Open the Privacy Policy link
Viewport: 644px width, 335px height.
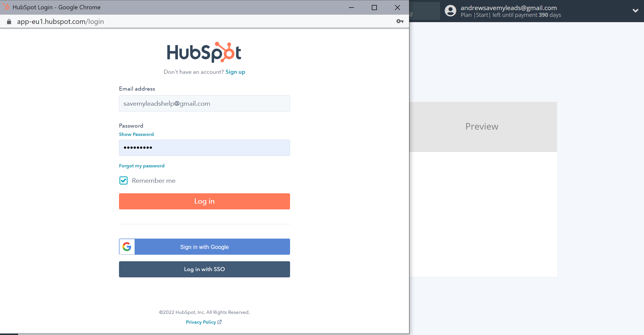tap(201, 322)
